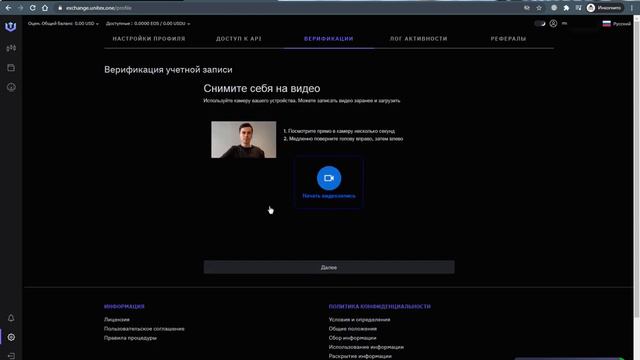The width and height of the screenshot is (640, 360).
Task: Click the padlock site info icon
Action: tap(60, 8)
